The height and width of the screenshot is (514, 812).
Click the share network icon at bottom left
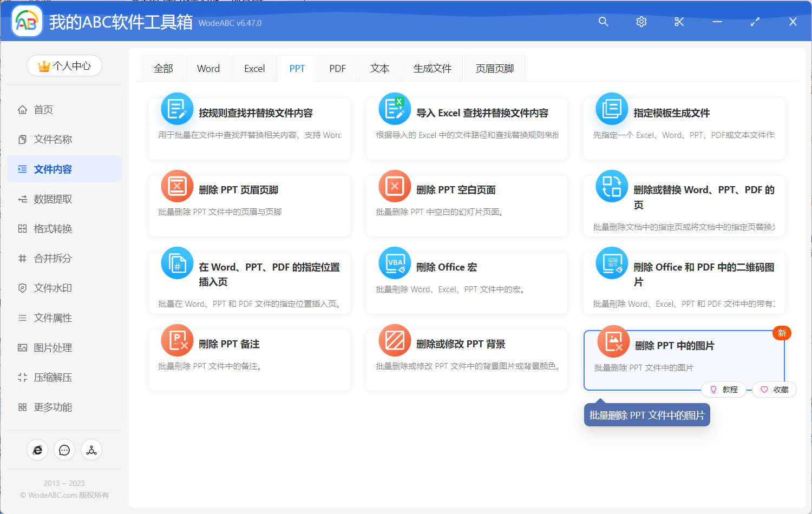pyautogui.click(x=91, y=450)
